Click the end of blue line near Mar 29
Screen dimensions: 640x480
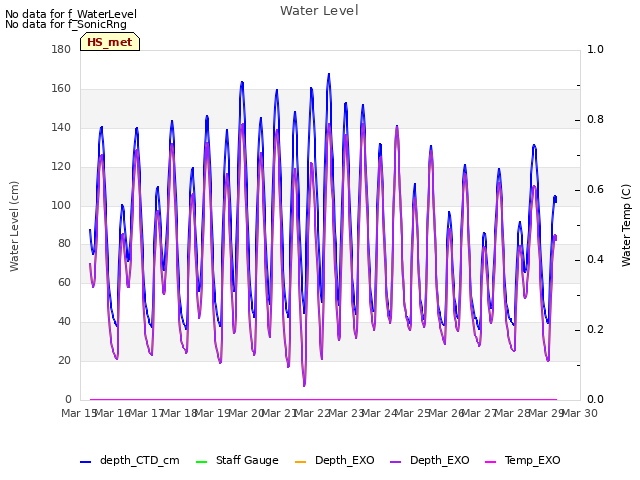point(556,199)
